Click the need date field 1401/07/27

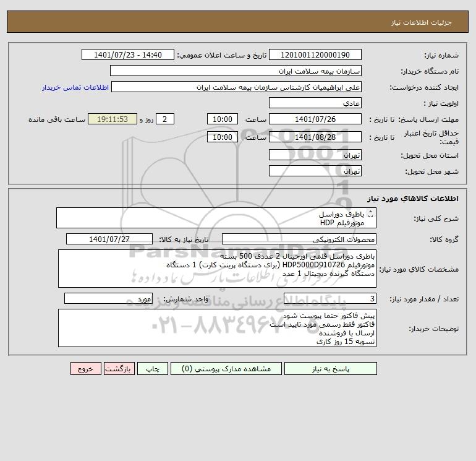pyautogui.click(x=109, y=239)
